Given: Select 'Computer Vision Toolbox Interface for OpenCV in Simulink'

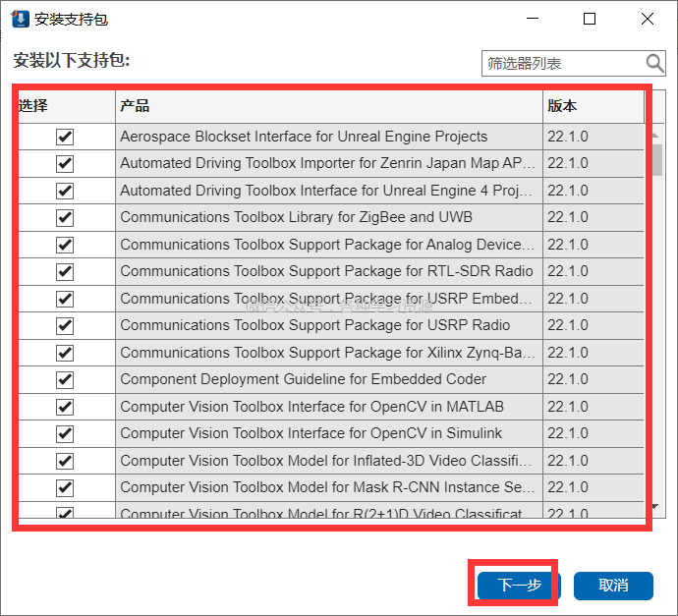Looking at the screenshot, I should click(x=311, y=433).
